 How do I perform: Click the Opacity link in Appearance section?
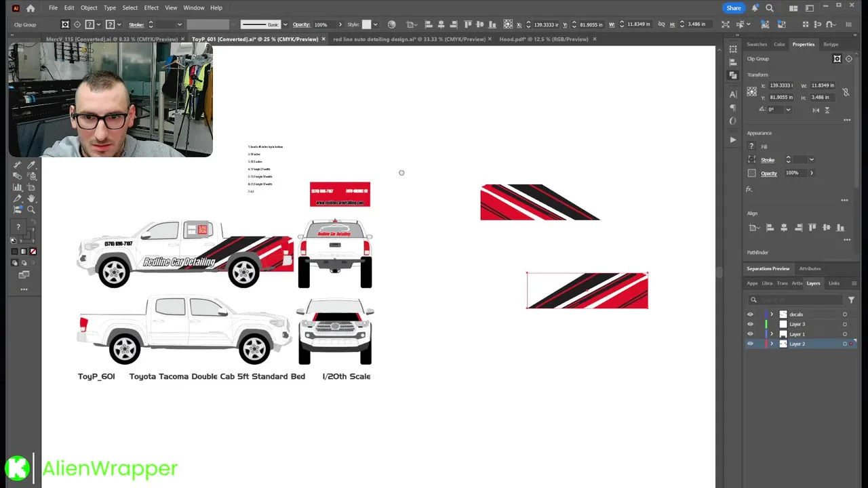pyautogui.click(x=768, y=174)
